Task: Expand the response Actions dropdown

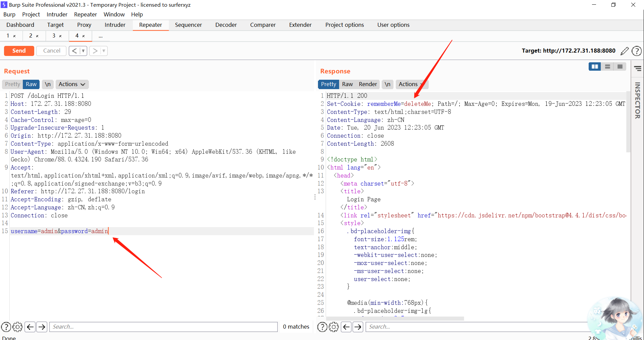Action: point(411,84)
